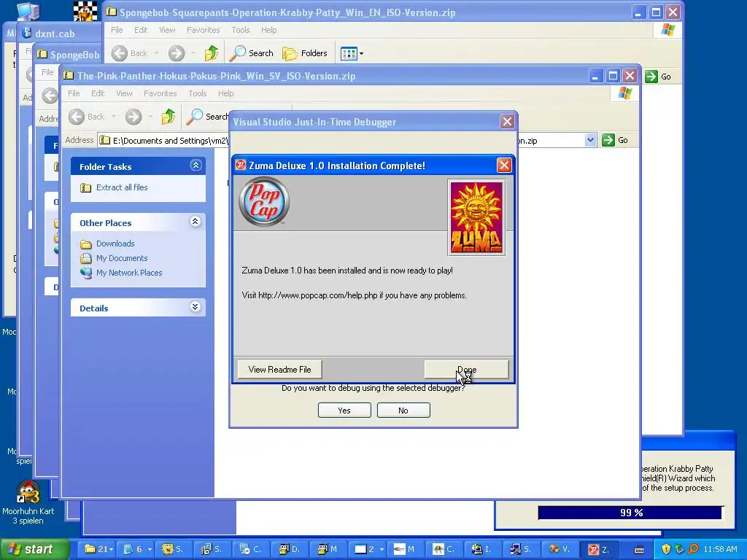The image size is (747, 560).
Task: Click Back arrow in Pink Panther window
Action: tap(77, 117)
